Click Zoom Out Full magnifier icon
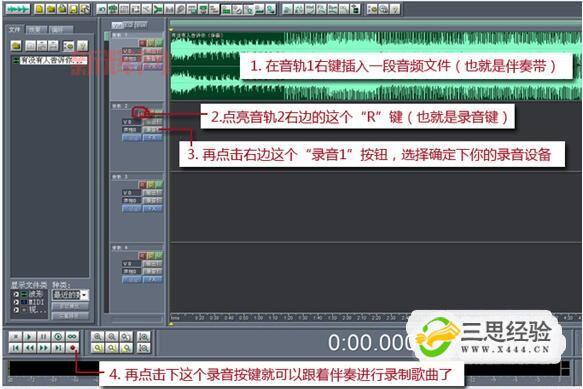 pos(126,337)
